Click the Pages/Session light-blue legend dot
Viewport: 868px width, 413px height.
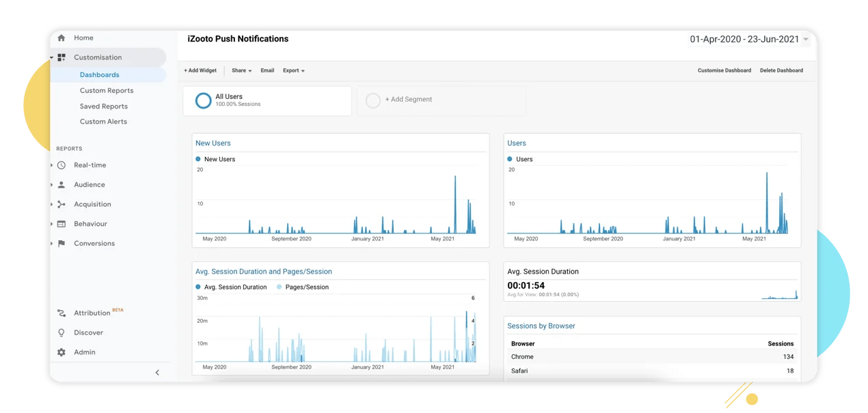pyautogui.click(x=279, y=287)
